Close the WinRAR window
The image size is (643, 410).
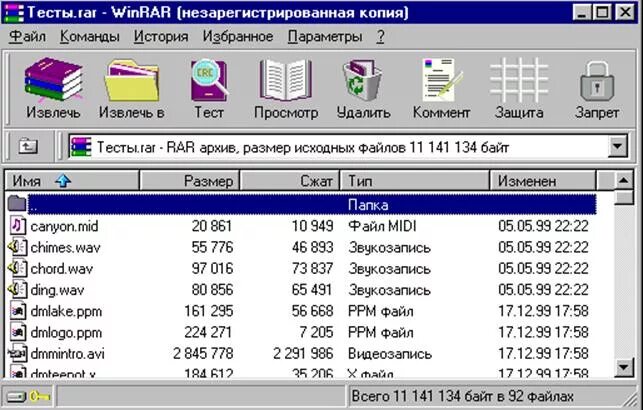(625, 13)
